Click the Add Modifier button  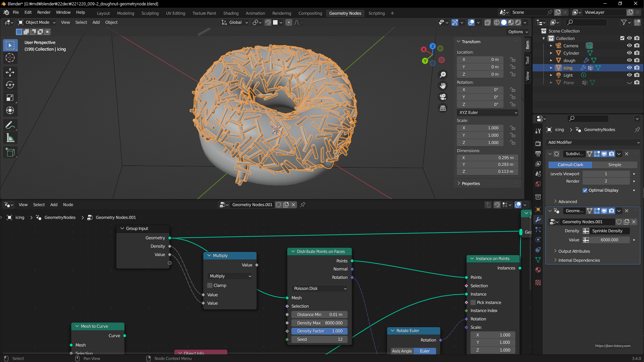(x=593, y=142)
